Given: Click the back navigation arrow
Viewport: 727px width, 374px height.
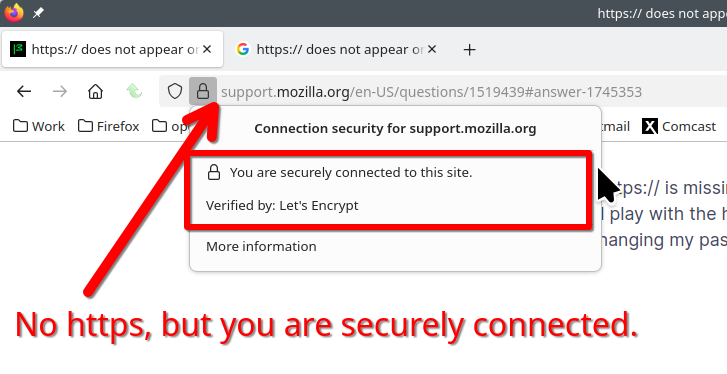Looking at the screenshot, I should point(24,91).
